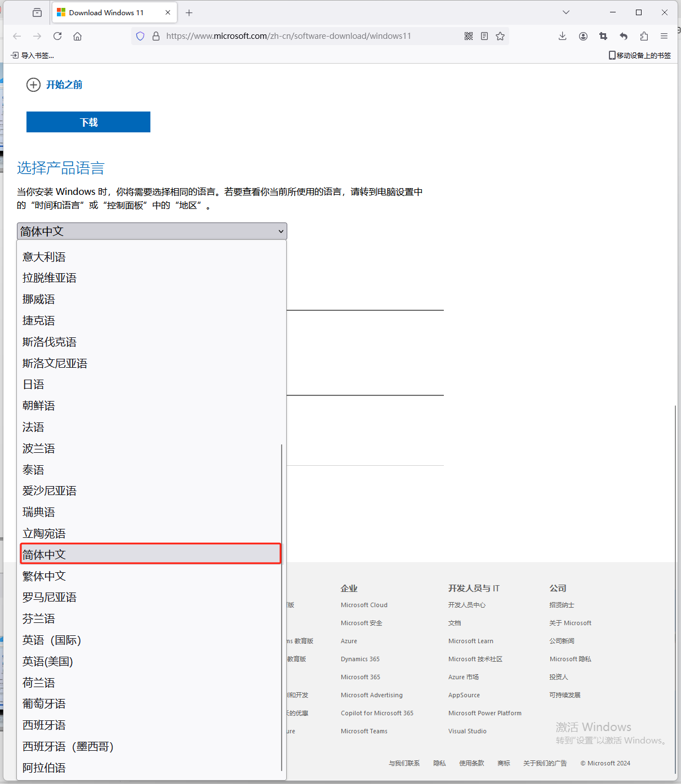Select 阿拉伯语 option
This screenshot has width=681, height=784.
tap(149, 768)
